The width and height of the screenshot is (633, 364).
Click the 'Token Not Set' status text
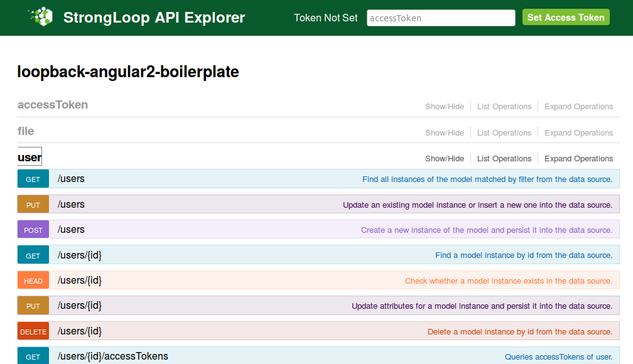click(326, 18)
